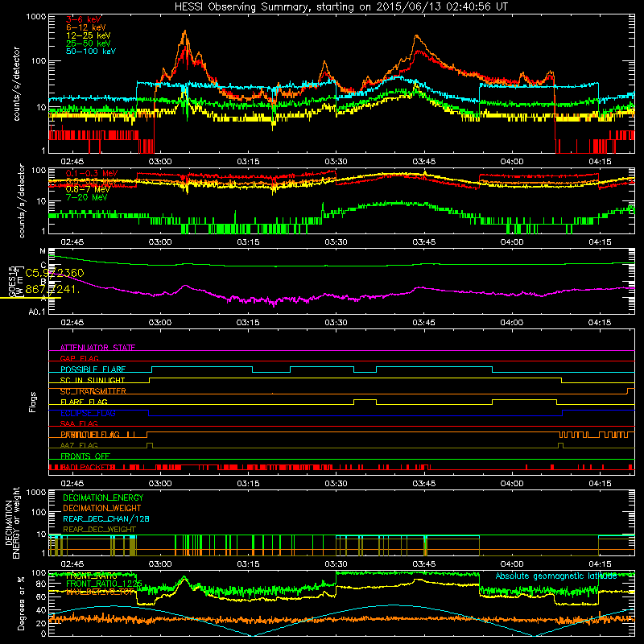644x644 pixels.
Task: Click the SAA_FLAG label
Action: click(x=79, y=423)
